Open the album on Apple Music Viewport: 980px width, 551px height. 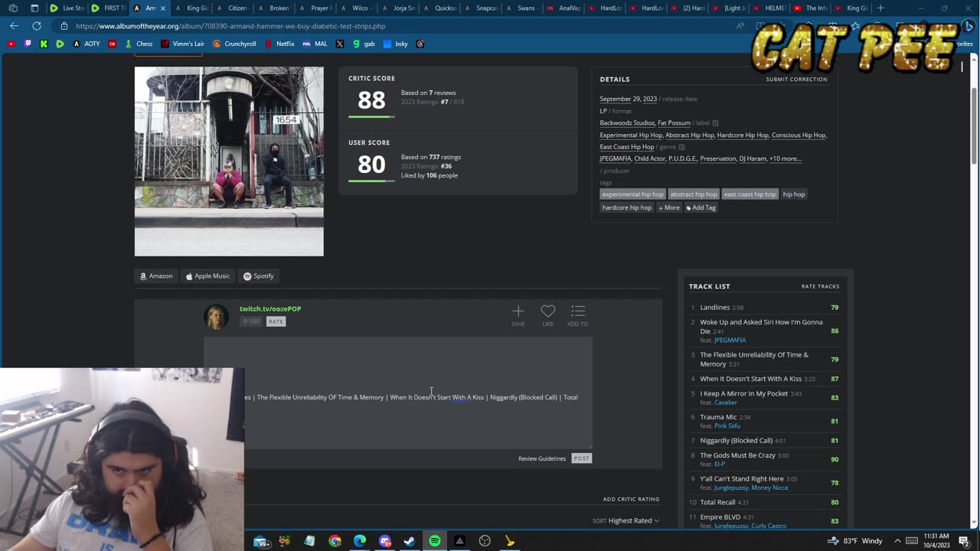(x=207, y=275)
